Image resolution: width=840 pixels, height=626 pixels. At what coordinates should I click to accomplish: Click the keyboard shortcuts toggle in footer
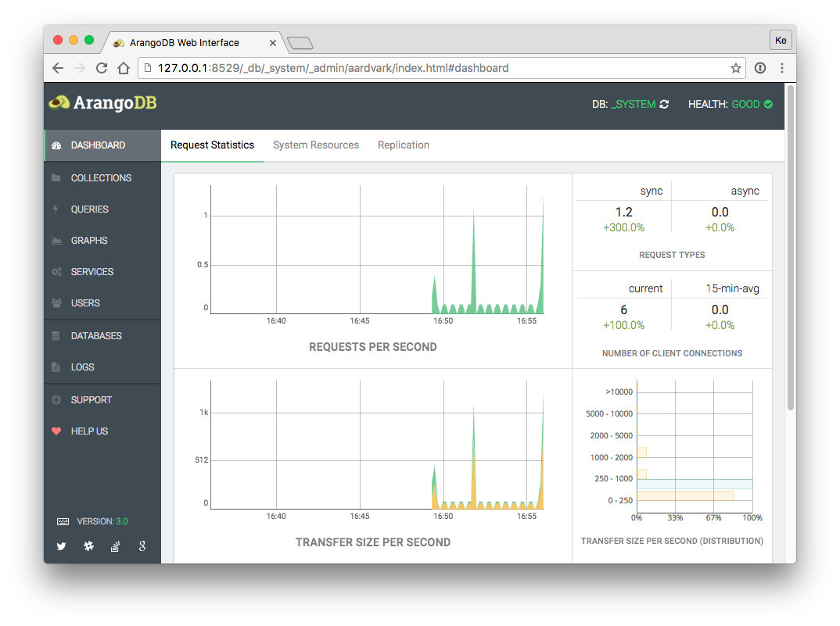click(63, 520)
